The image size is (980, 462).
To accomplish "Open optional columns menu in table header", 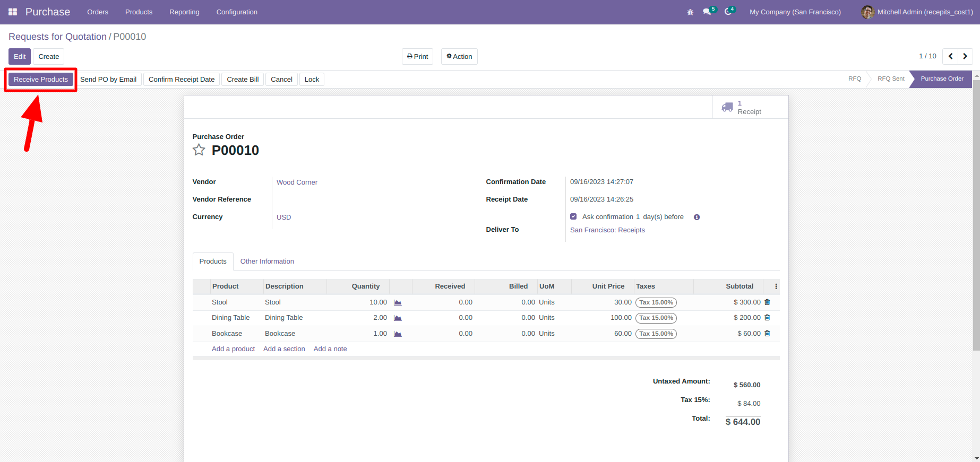I will [x=776, y=286].
